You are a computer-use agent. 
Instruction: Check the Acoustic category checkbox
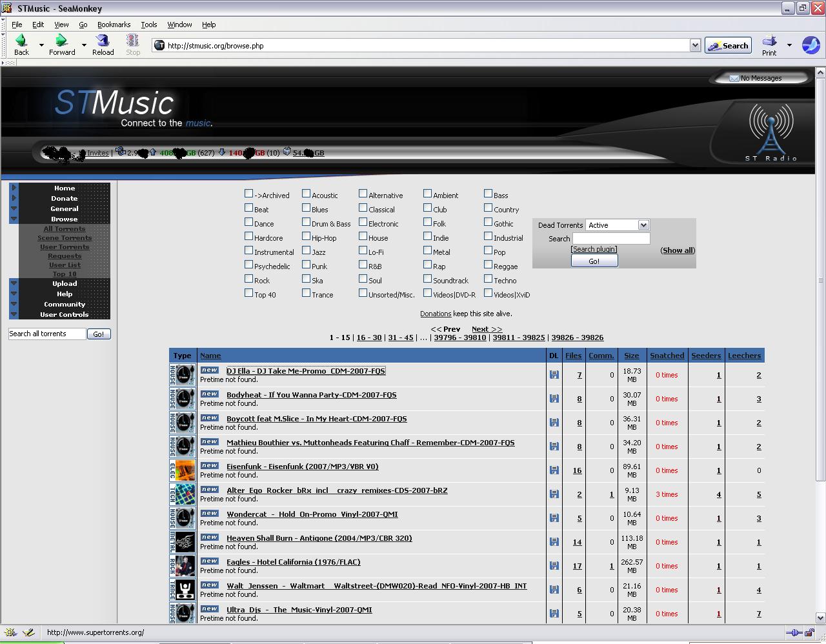click(306, 194)
